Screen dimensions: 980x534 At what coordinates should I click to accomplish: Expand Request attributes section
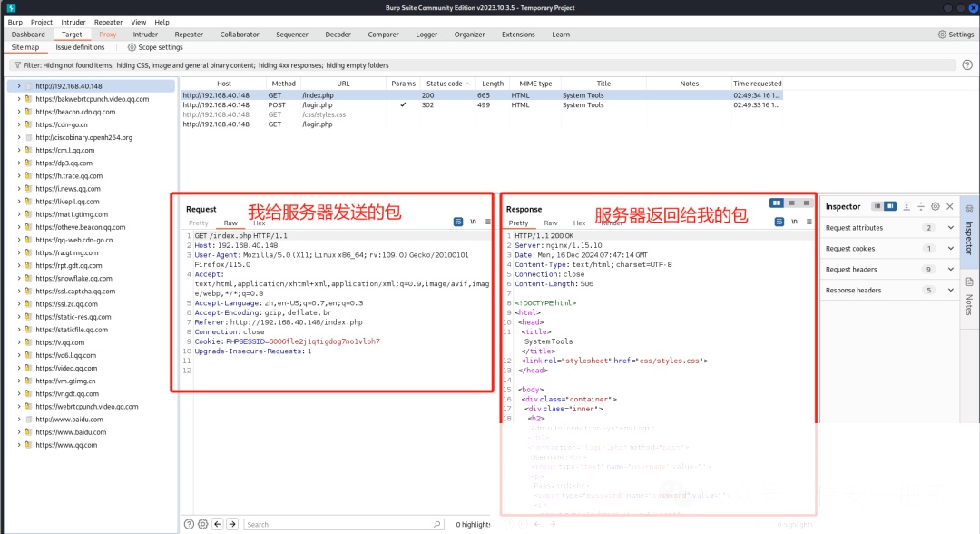[951, 228]
